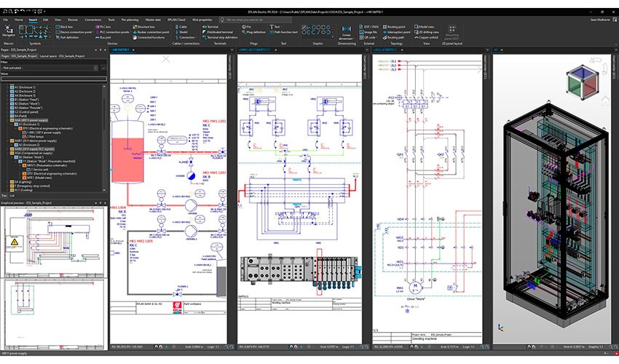This screenshot has height=364, width=619.
Task: Insert Path function text
Action: click(284, 32)
